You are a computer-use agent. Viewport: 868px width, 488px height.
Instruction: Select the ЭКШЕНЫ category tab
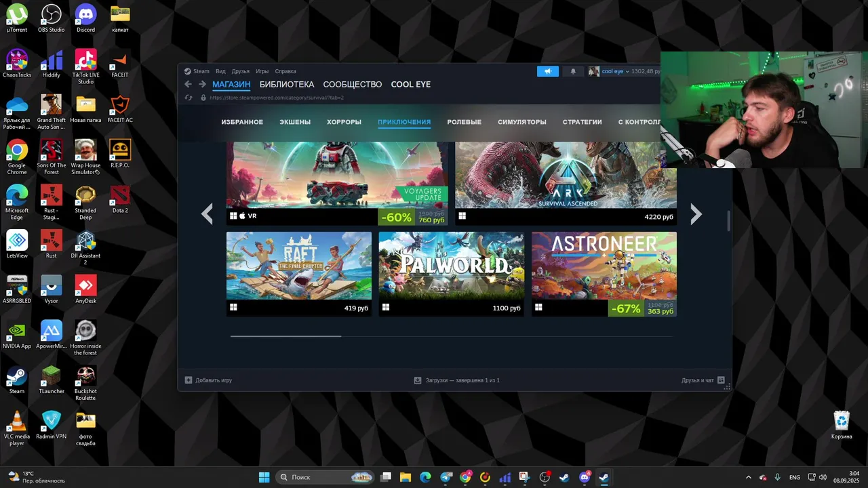coord(295,122)
